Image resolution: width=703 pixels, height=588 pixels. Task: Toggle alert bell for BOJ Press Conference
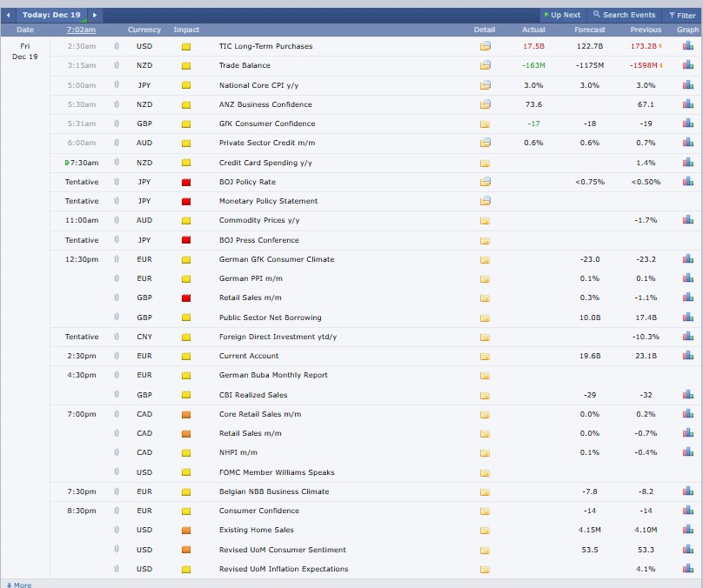117,240
